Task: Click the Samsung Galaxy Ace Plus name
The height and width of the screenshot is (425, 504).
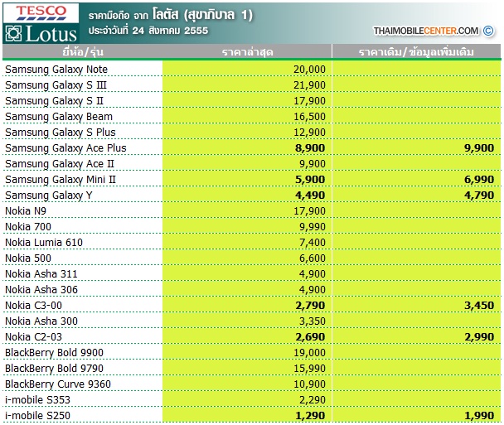Action: point(65,148)
